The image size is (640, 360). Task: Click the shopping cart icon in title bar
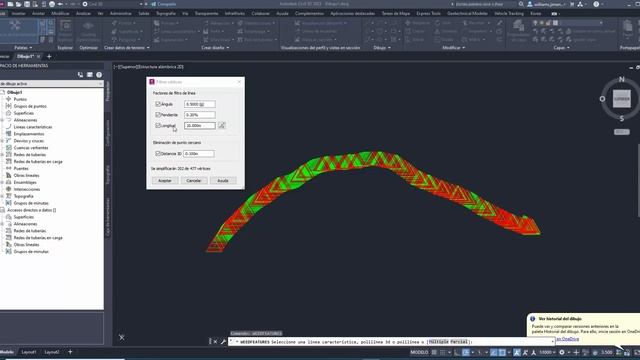tap(572, 4)
